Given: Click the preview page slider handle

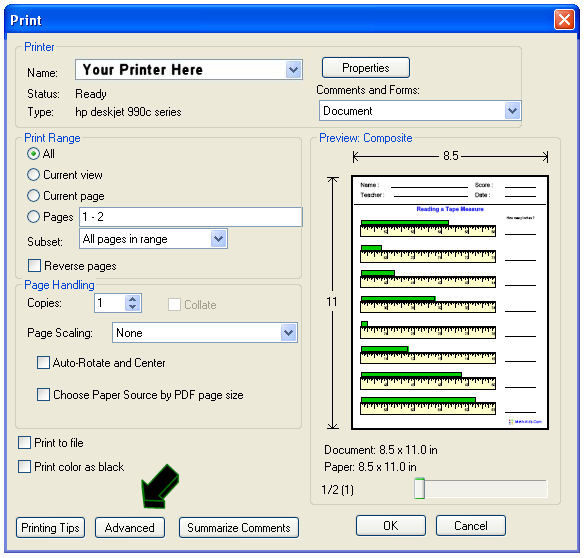Looking at the screenshot, I should (419, 488).
